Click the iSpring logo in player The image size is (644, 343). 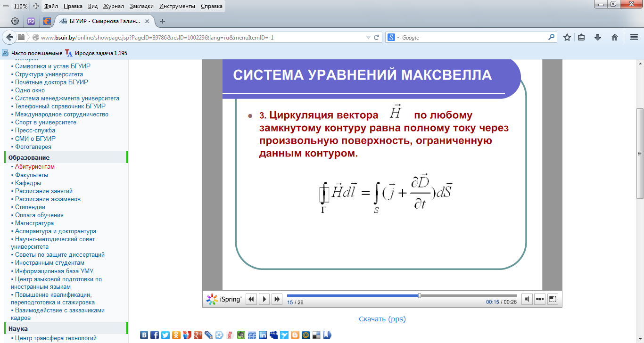(224, 299)
